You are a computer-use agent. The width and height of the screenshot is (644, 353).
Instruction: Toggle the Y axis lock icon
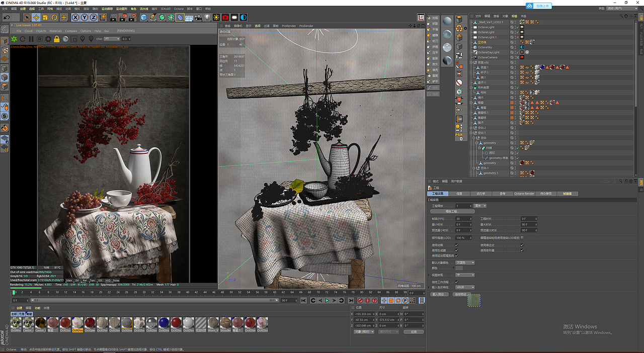[84, 18]
